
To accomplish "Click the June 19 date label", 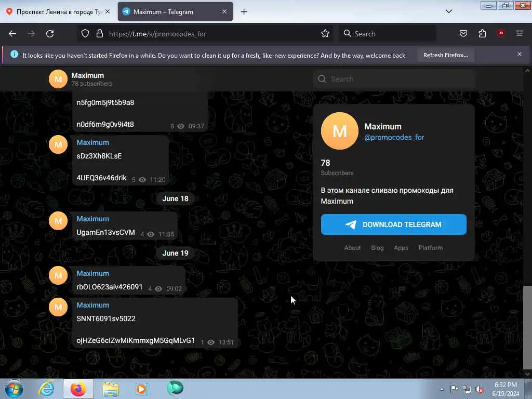I will tap(175, 253).
